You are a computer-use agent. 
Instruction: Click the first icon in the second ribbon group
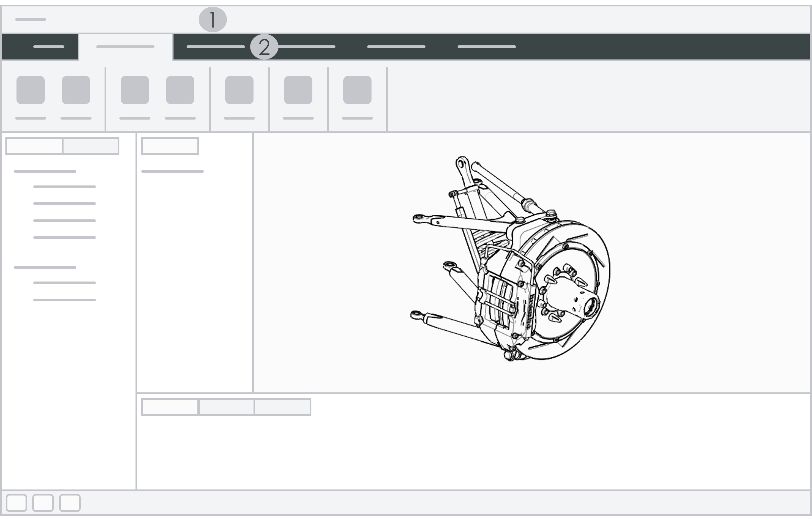click(x=135, y=90)
